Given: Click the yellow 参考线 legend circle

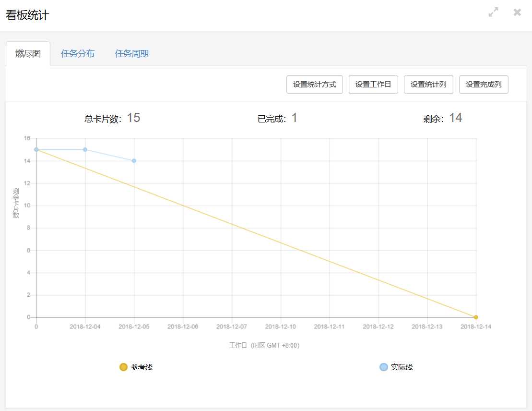Looking at the screenshot, I should (123, 367).
